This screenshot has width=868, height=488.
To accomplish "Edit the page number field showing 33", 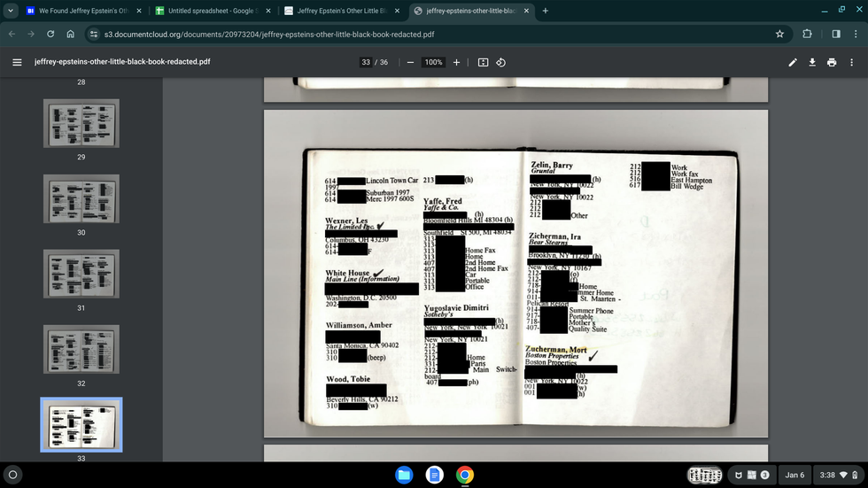I will point(366,63).
